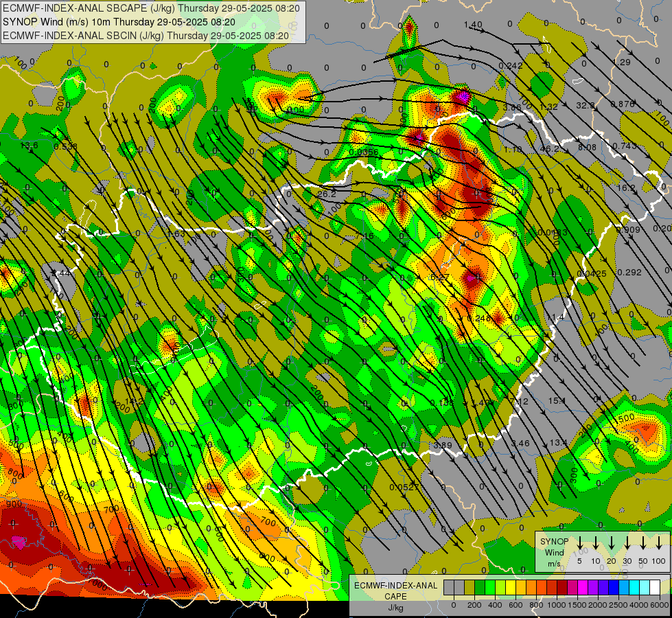Click the 0.909 value on the map

pos(628,230)
